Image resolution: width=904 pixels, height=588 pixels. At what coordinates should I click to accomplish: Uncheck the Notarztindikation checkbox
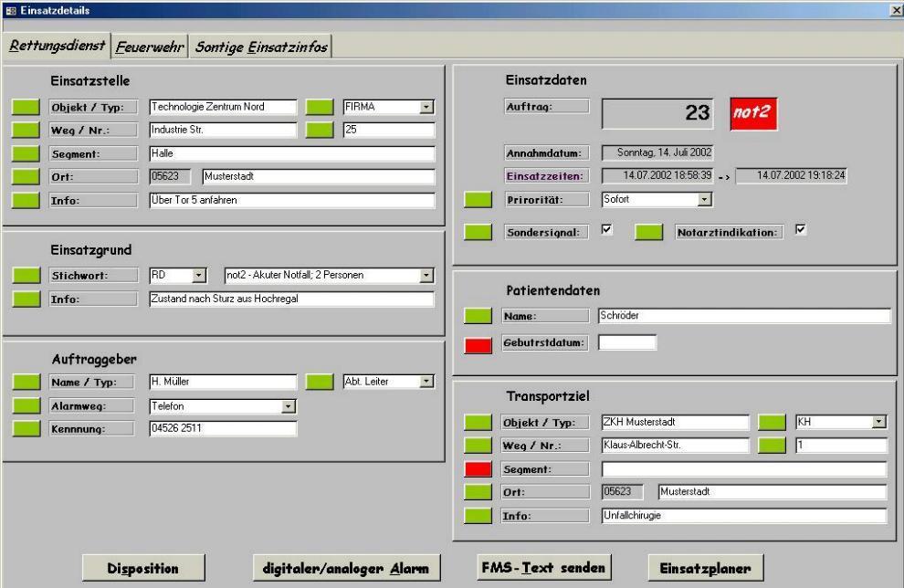[x=801, y=231]
